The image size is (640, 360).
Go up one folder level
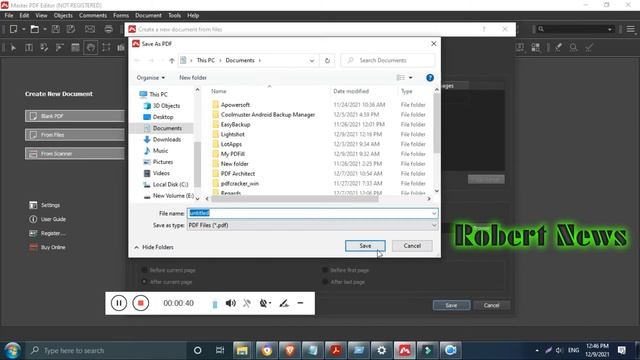171,60
